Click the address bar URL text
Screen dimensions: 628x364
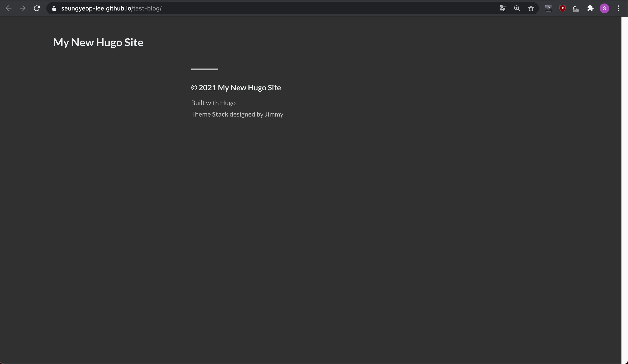coord(111,9)
